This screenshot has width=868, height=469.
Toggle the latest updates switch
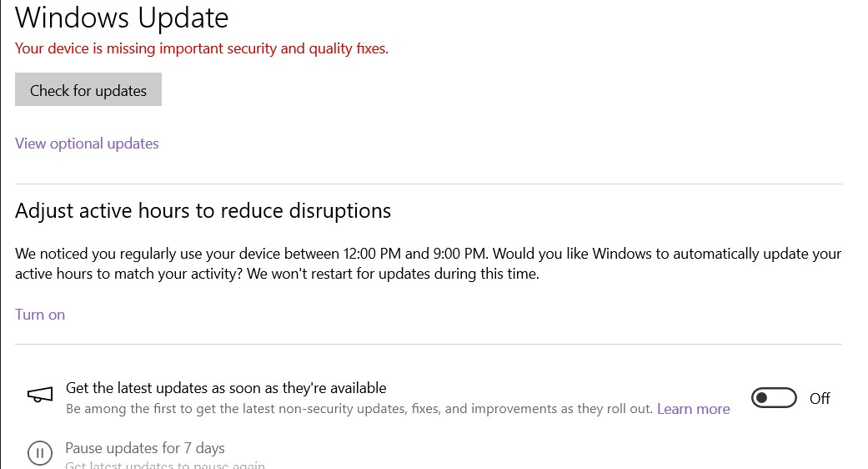pyautogui.click(x=774, y=398)
